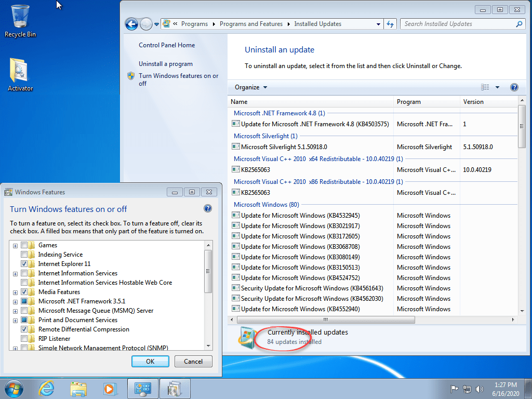
Task: Click the grayed Forward navigation arrow
Action: click(x=146, y=24)
